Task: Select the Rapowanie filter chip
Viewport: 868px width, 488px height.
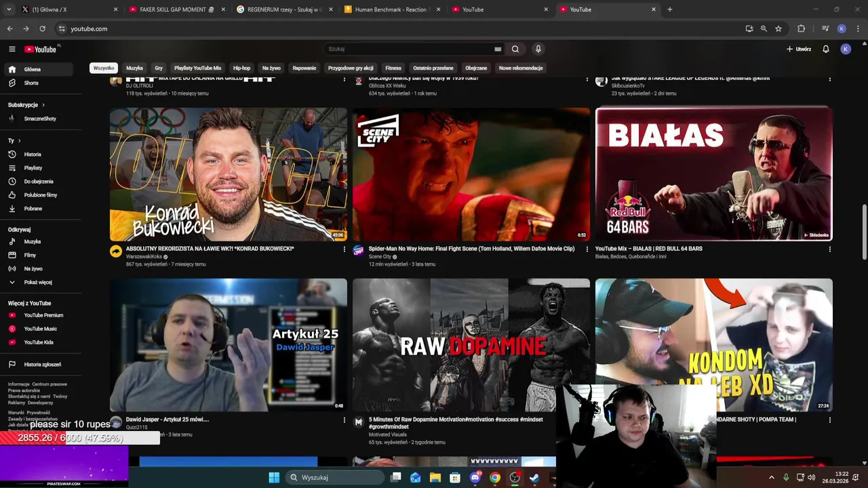Action: (x=304, y=68)
